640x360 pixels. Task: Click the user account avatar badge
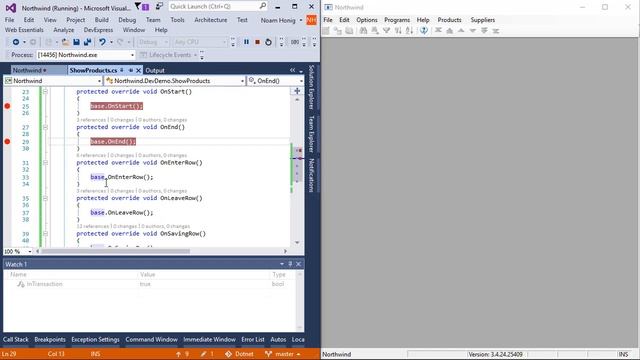(x=311, y=20)
